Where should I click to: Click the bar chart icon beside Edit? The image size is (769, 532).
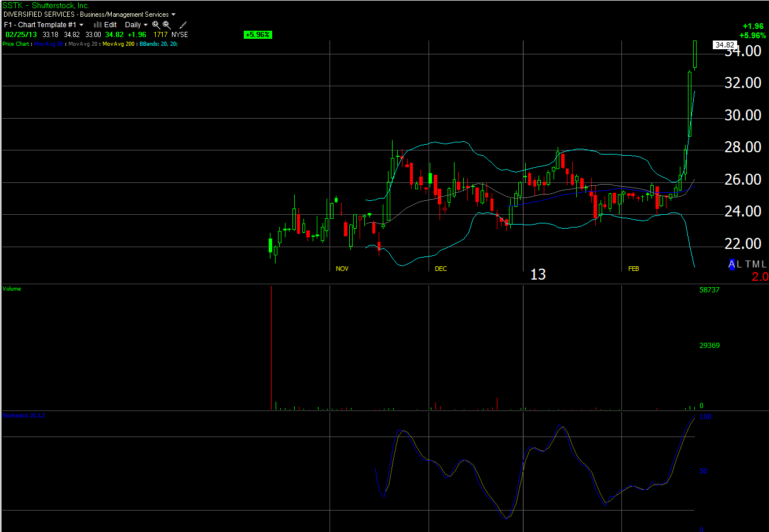[x=98, y=25]
